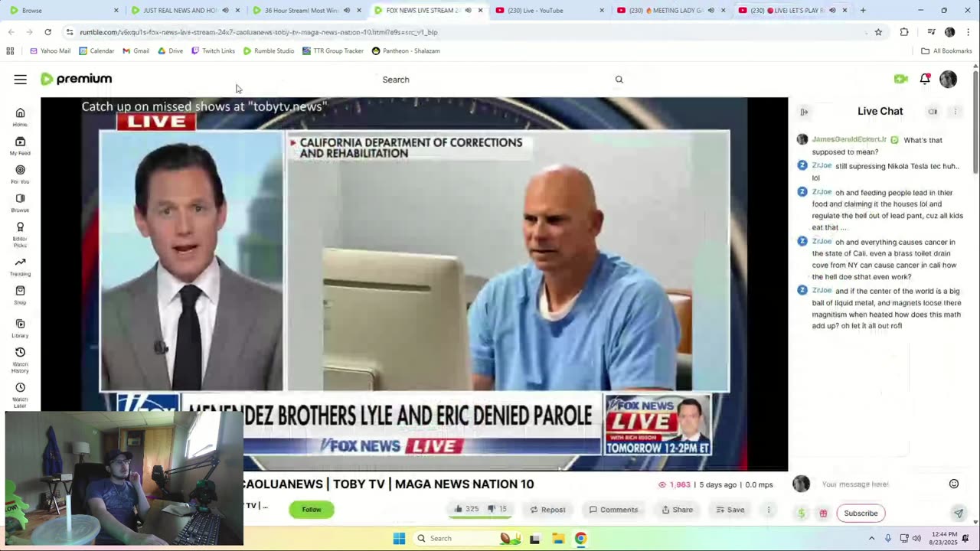
Task: Bookmark this page with star icon
Action: pyautogui.click(x=878, y=32)
